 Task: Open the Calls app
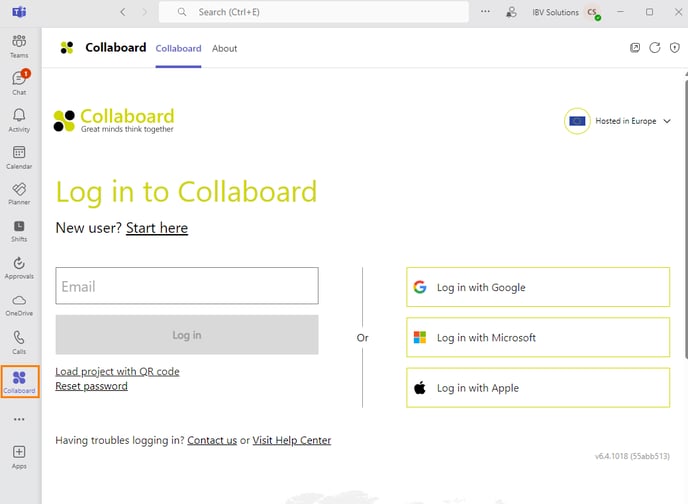pos(19,342)
